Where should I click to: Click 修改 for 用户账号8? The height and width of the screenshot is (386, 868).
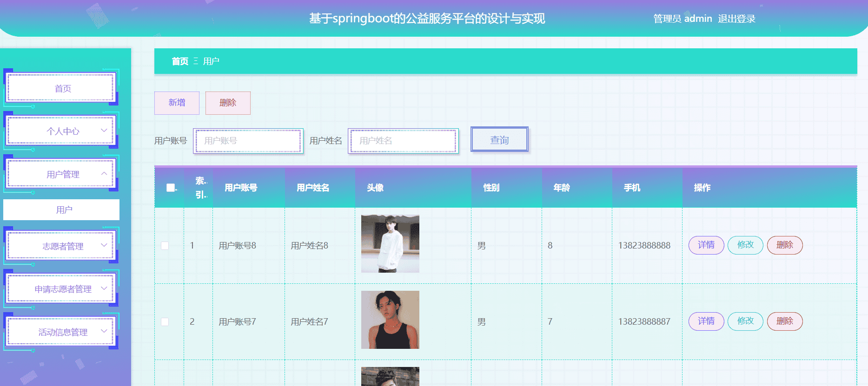pos(745,245)
